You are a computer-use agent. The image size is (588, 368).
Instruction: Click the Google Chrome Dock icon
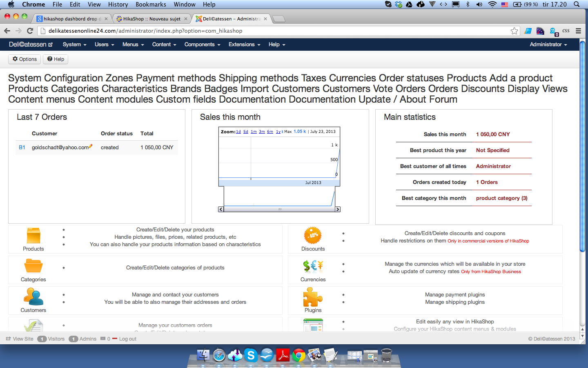[x=298, y=355]
